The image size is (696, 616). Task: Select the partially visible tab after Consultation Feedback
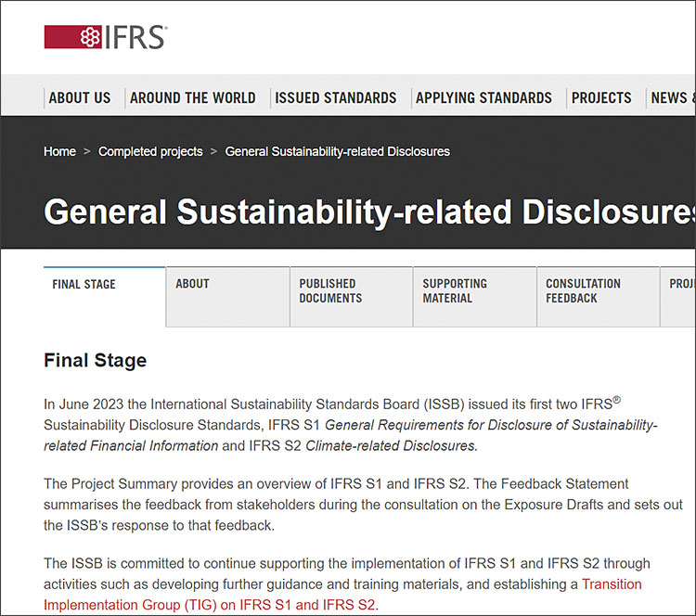tap(677, 297)
